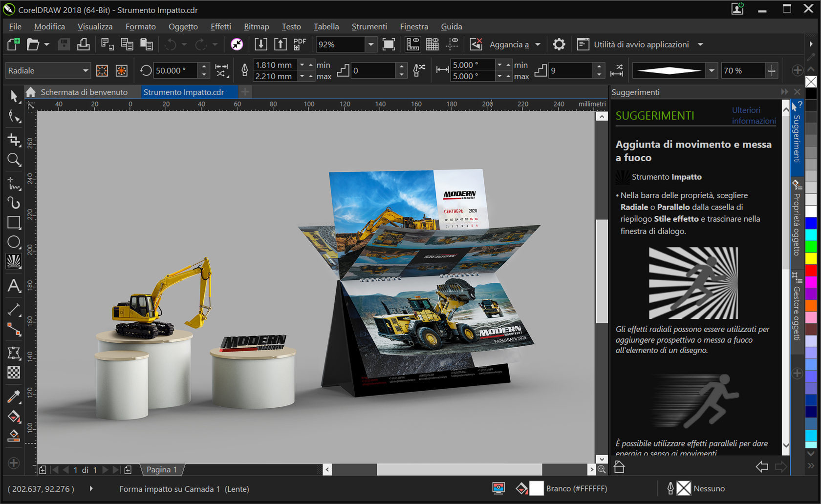Open the zoom level 92% dropdown

point(371,44)
